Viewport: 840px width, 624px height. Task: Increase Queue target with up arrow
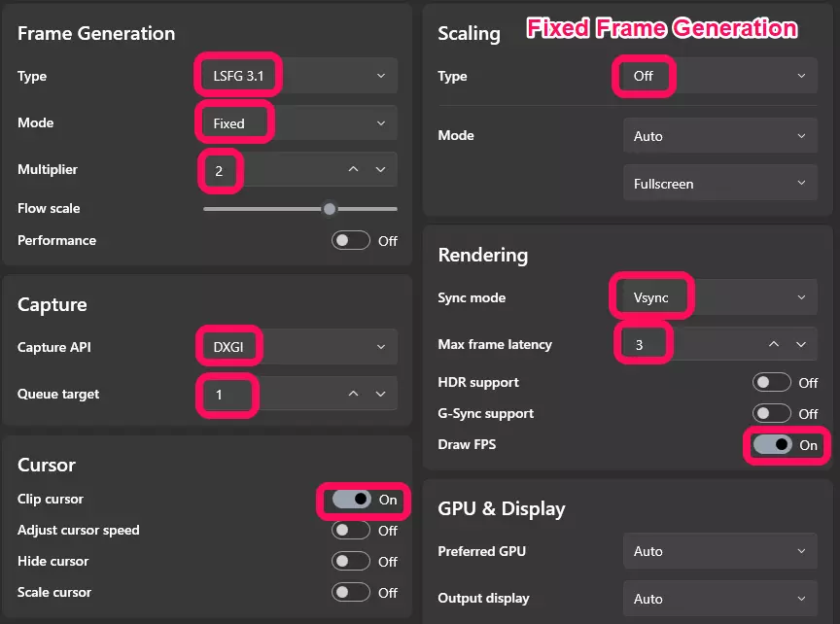tap(354, 394)
